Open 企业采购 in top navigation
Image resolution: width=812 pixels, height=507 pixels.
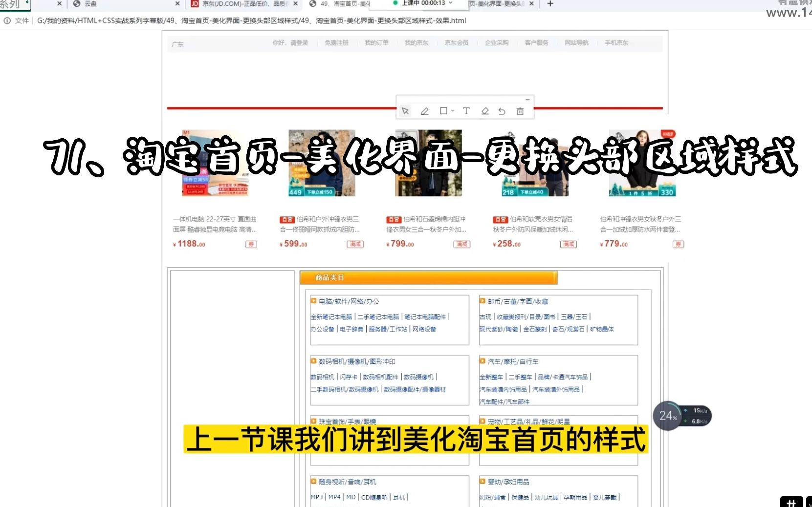(x=497, y=43)
